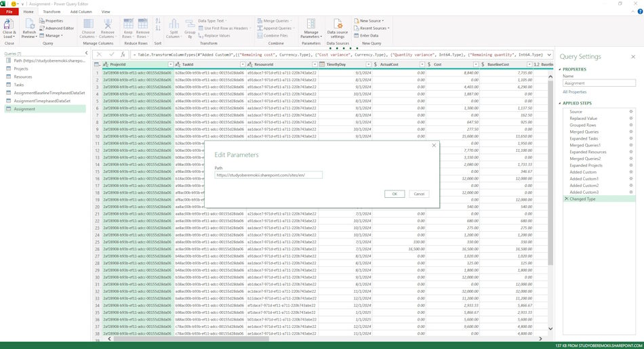This screenshot has width=644, height=349.
Task: Click the Remove Columns icon
Action: [x=108, y=24]
